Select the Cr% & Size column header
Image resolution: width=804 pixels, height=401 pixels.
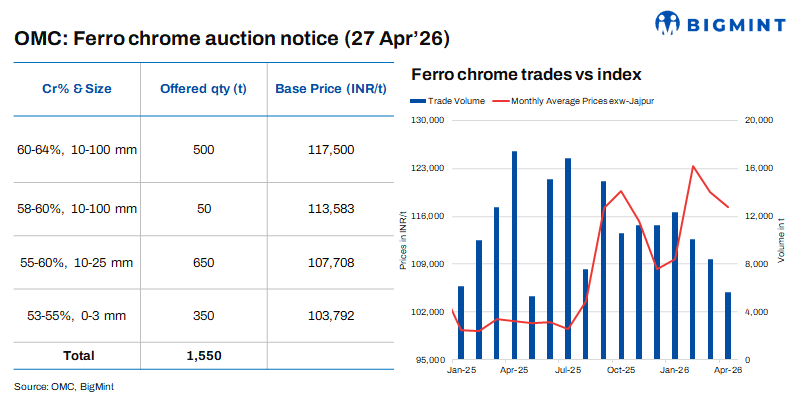[x=77, y=88]
